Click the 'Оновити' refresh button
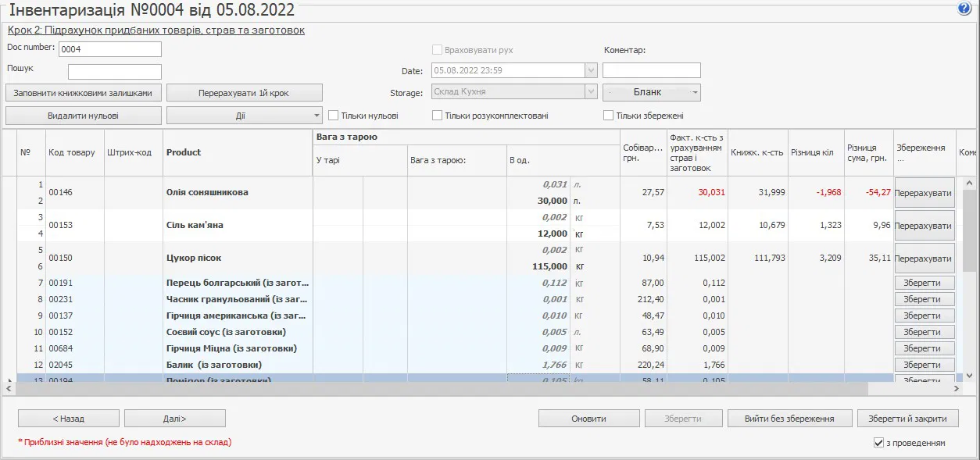This screenshot has width=980, height=460. pyautogui.click(x=588, y=419)
